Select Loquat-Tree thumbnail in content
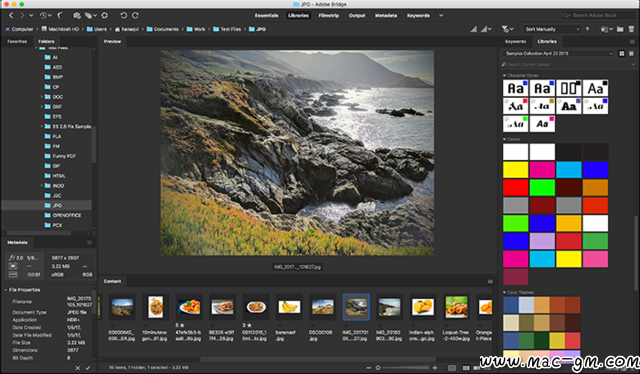Screen dimensions: 640x374 457,307
